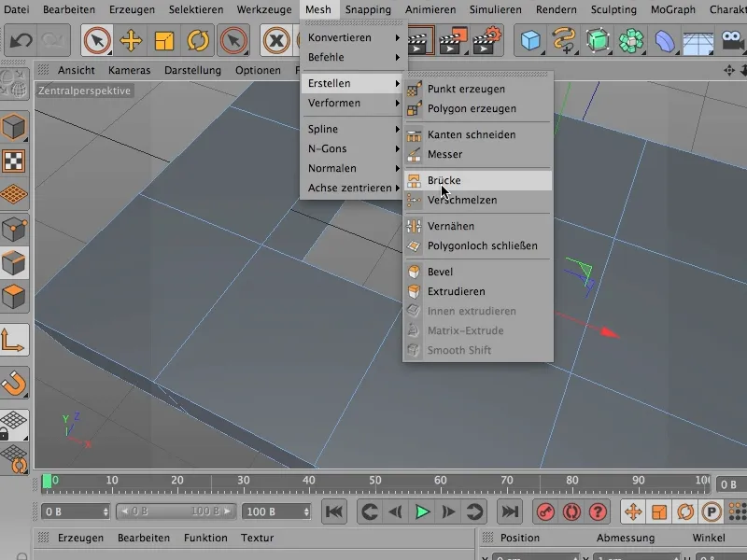Screen dimensions: 747x560
Task: Select the Messer knife tool
Action: (478, 154)
